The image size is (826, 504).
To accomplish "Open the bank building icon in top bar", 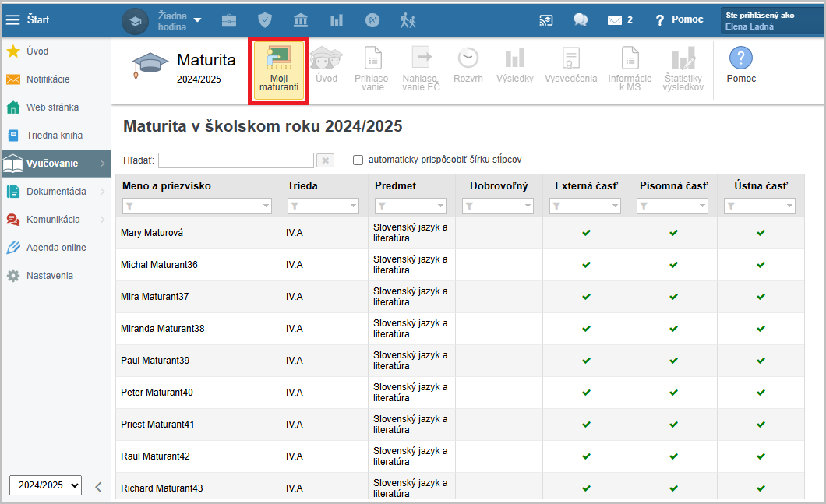I will pyautogui.click(x=301, y=20).
